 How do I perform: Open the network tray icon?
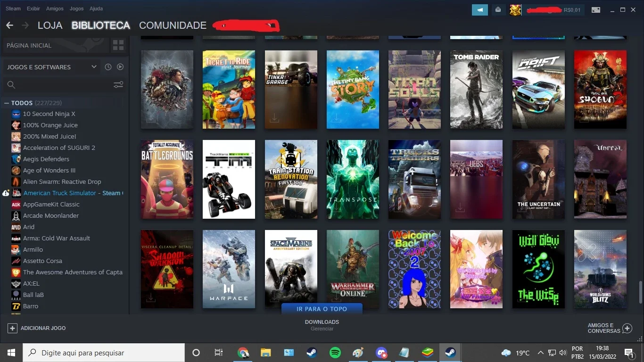pos(552,353)
